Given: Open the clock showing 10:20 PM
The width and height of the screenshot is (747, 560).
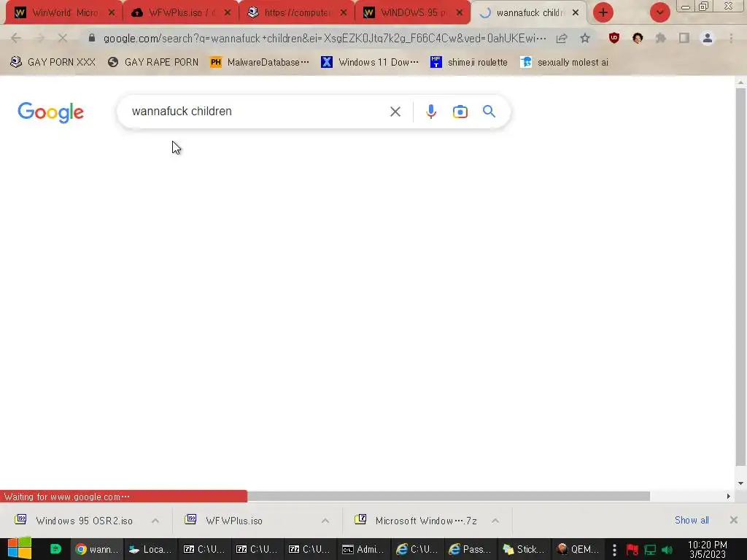Looking at the screenshot, I should point(708,549).
